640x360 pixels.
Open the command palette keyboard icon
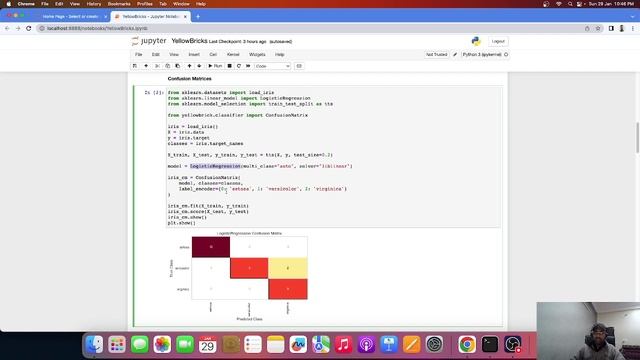tap(299, 66)
